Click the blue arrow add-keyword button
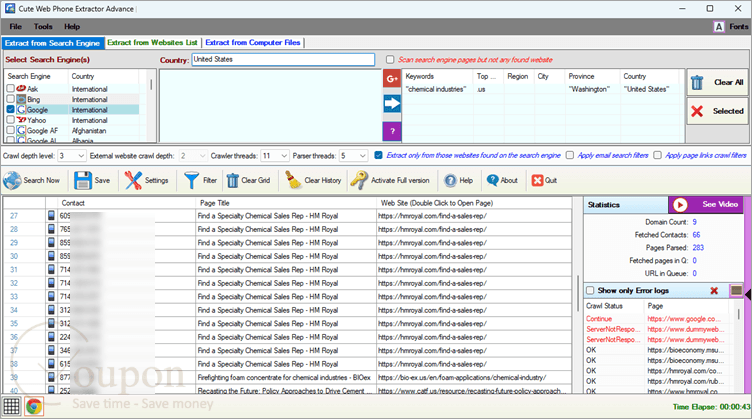This screenshot has height=419, width=752. coord(392,104)
